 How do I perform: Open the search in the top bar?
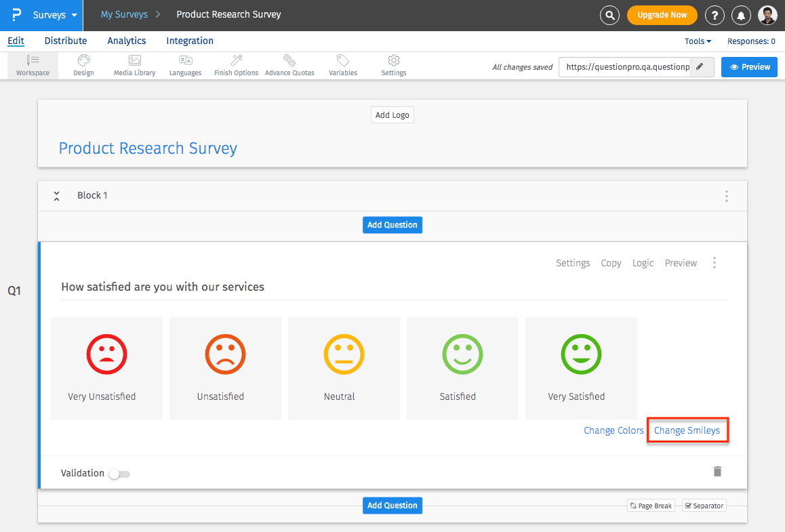pyautogui.click(x=609, y=14)
